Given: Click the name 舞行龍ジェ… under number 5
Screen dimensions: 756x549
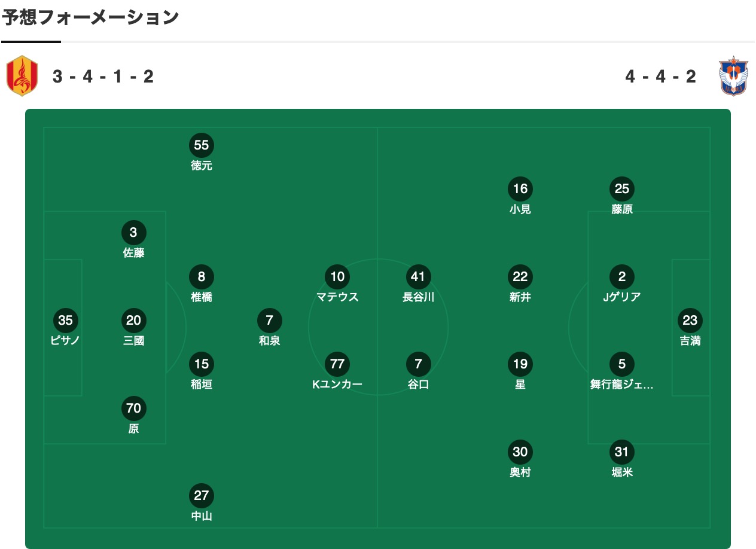Looking at the screenshot, I should pos(622,385).
